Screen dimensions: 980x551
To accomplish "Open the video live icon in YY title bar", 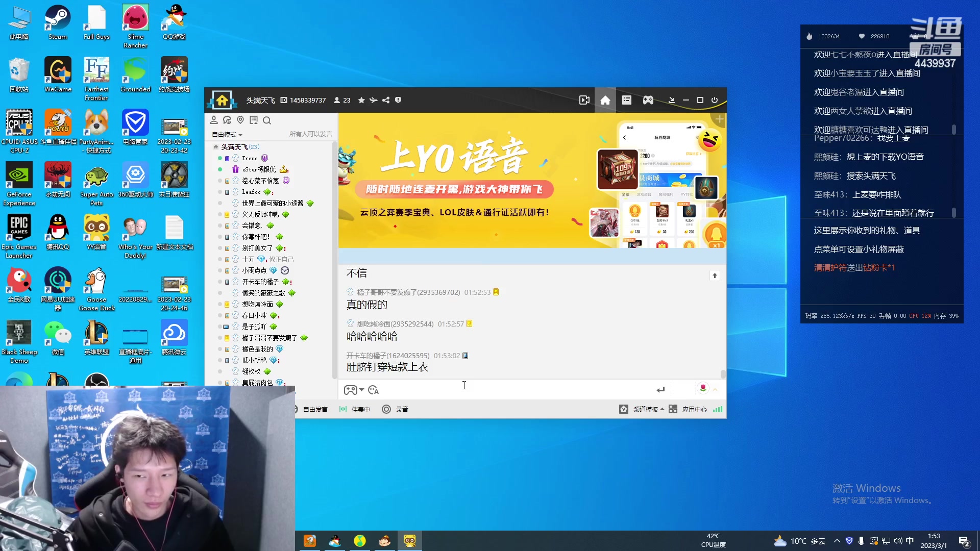I will (584, 100).
